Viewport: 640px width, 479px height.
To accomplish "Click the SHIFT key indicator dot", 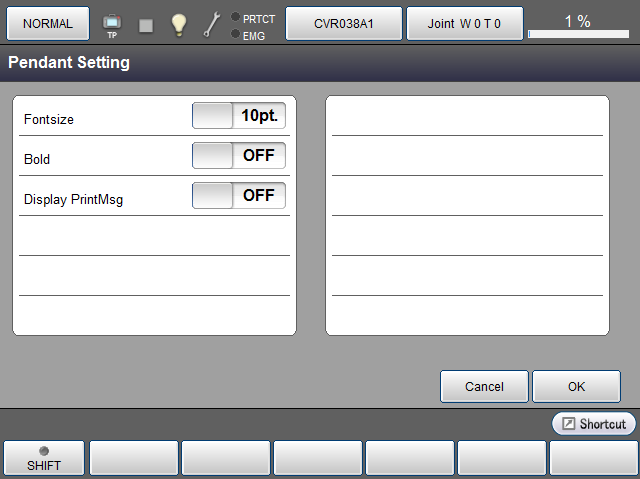I will tap(43, 451).
